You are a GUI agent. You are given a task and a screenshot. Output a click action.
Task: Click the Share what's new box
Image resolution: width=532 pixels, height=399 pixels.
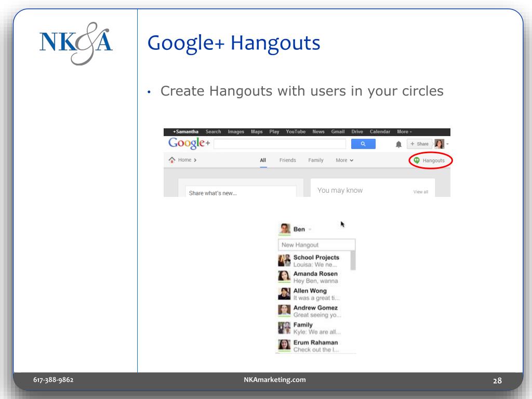coord(241,192)
